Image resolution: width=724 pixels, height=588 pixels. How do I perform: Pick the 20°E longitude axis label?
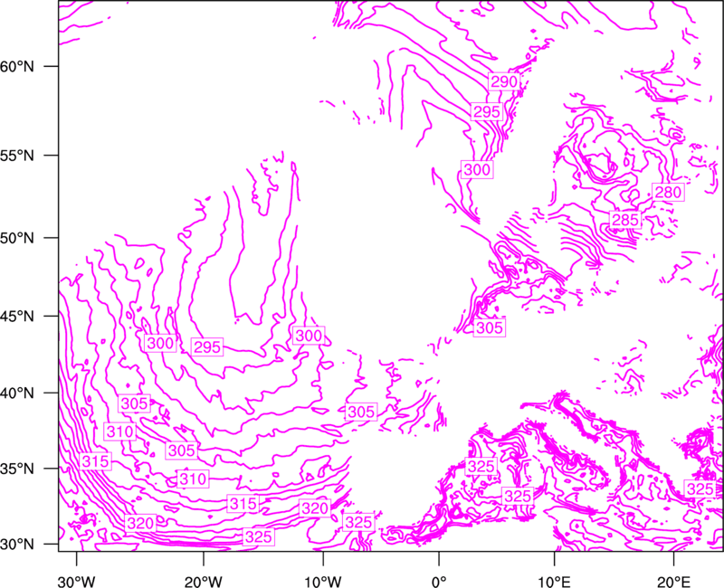[673, 582]
